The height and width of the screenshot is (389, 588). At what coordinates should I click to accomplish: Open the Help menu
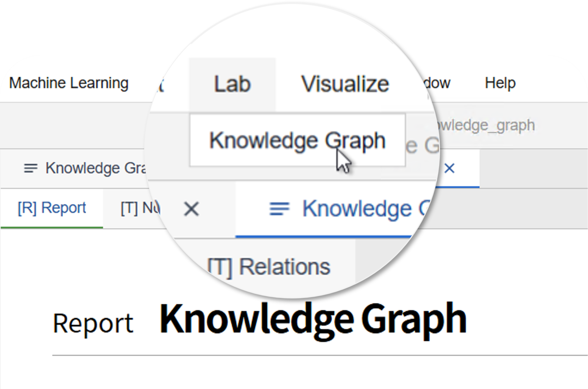(500, 83)
